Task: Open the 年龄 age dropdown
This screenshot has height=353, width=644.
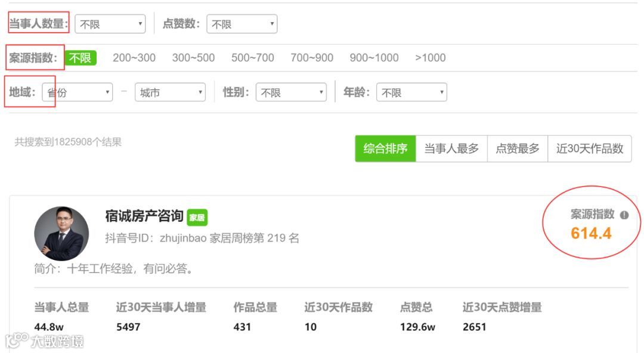Action: coord(411,92)
